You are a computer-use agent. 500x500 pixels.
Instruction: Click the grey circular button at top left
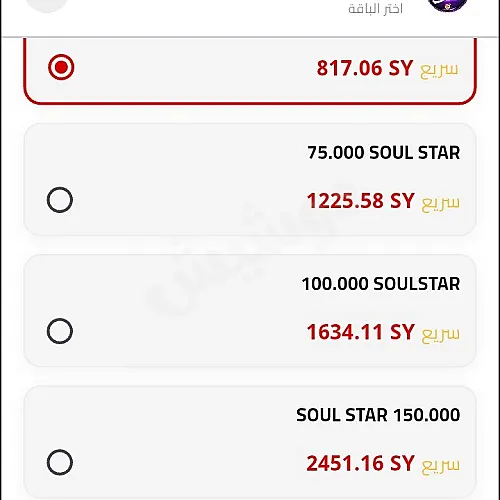point(47,5)
